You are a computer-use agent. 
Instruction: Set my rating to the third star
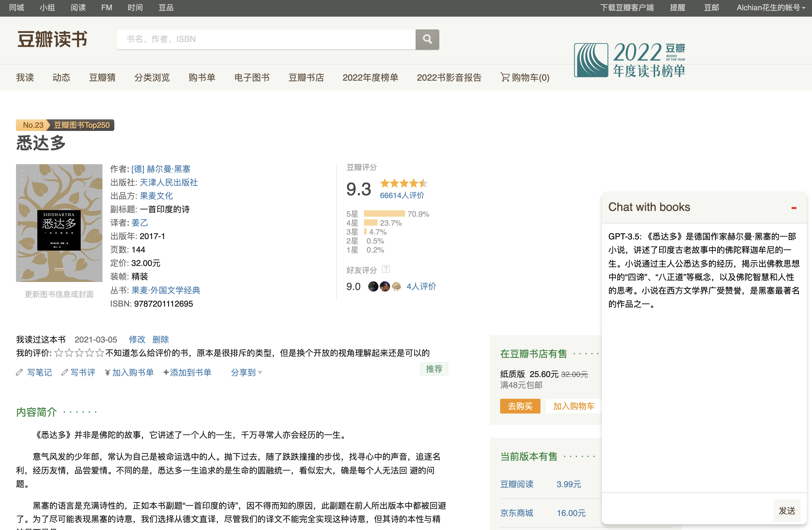click(79, 353)
